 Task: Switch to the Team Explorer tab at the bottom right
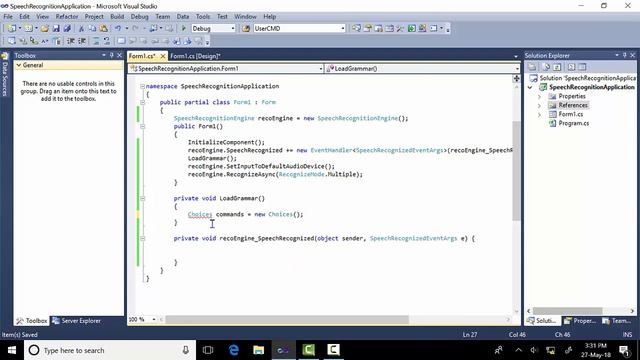pyautogui.click(x=616, y=321)
